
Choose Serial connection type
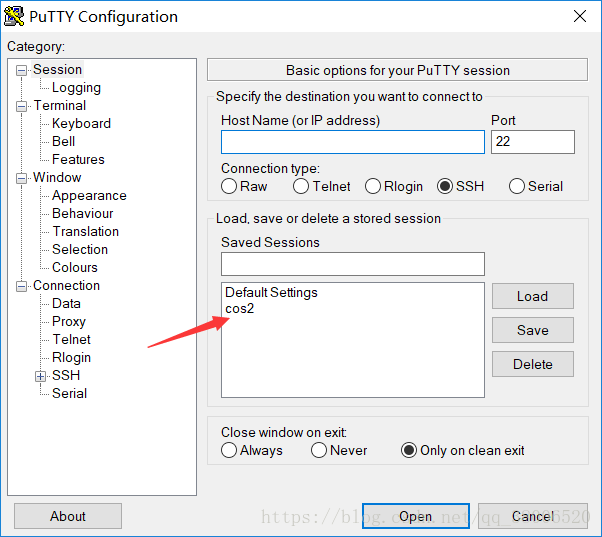coord(516,186)
